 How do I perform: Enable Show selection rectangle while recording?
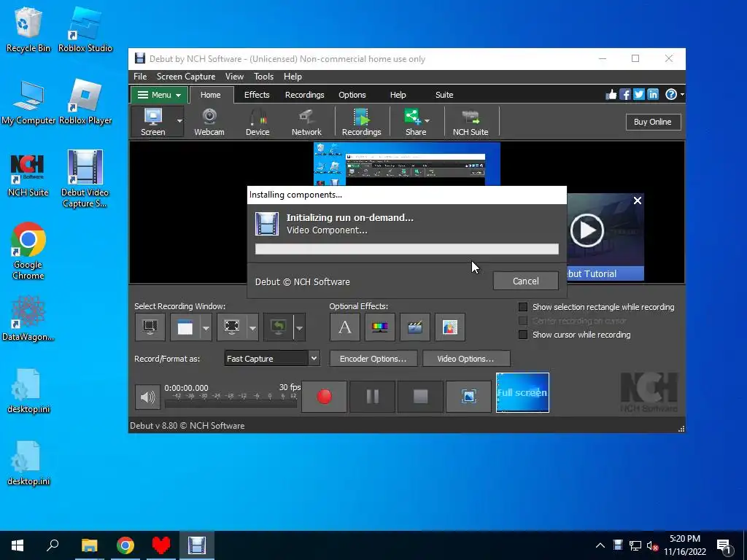click(x=523, y=307)
